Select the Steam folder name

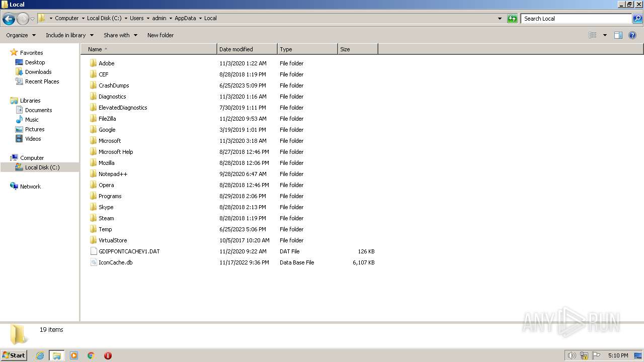[106, 218]
